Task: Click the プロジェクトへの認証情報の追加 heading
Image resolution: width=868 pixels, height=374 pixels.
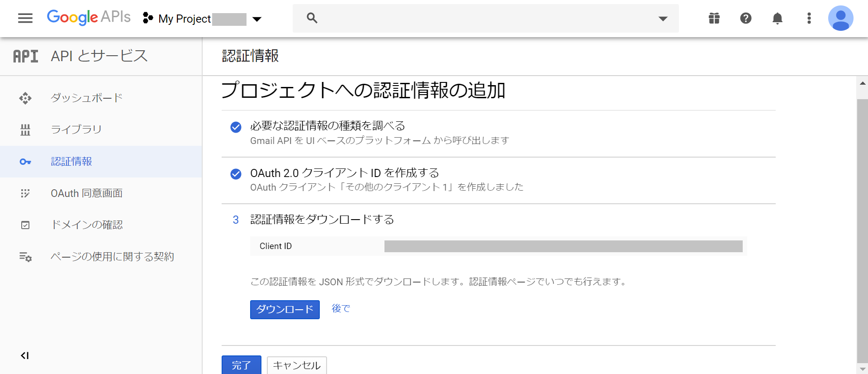Action: (x=363, y=90)
